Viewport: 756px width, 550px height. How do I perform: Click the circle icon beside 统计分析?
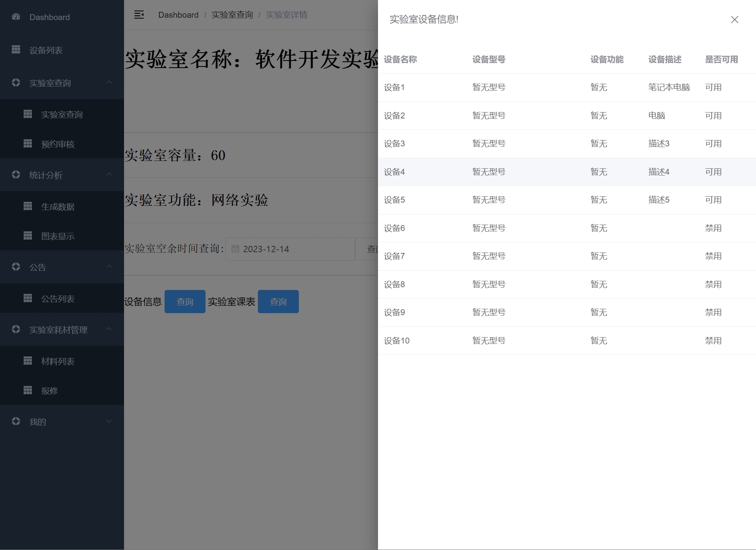click(x=16, y=175)
